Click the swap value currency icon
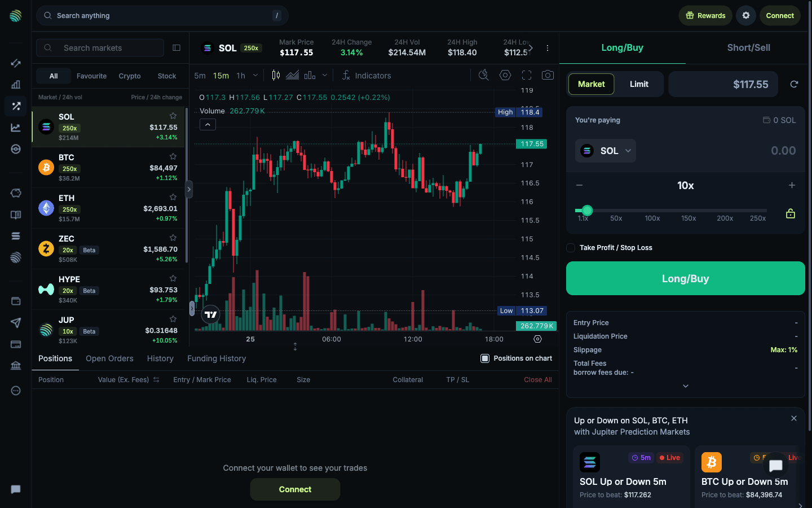 coord(156,380)
